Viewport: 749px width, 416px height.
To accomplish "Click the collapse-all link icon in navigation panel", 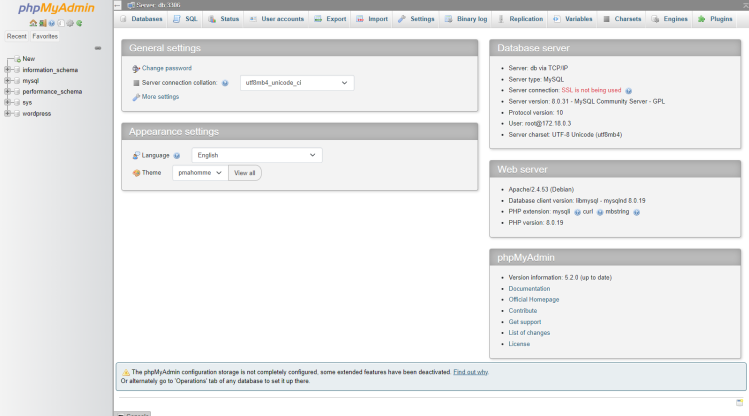I will click(x=98, y=48).
